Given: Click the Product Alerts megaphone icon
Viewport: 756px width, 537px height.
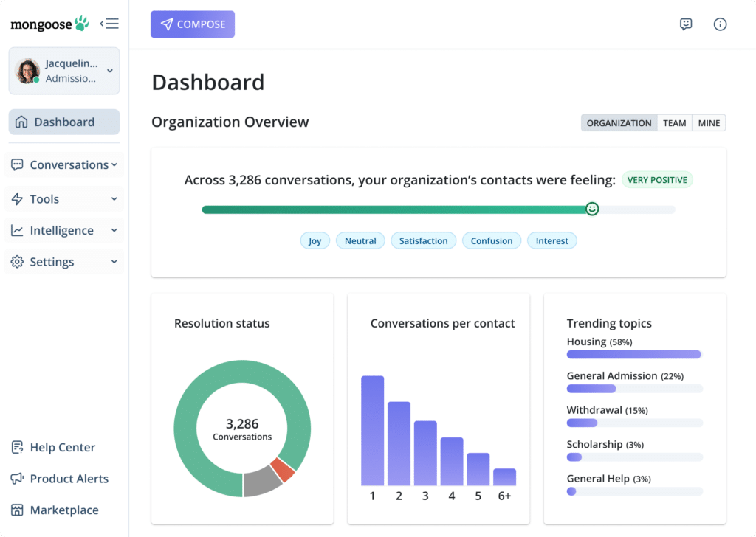Looking at the screenshot, I should [16, 478].
